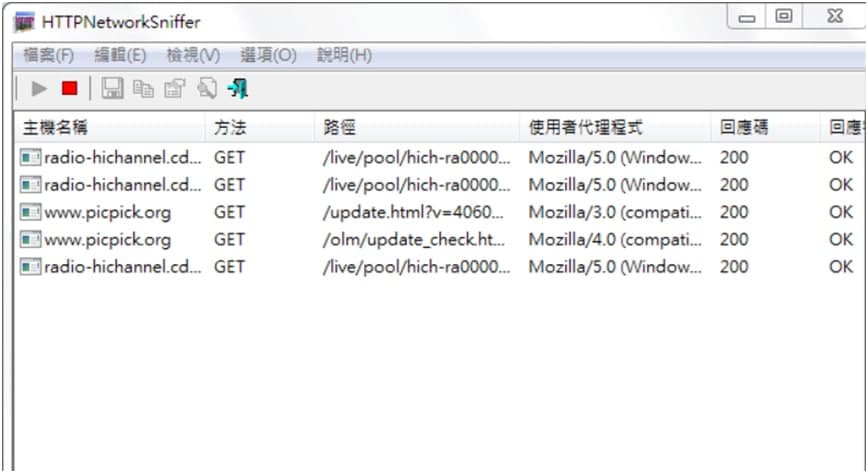Click the exit door toolbar icon
The image size is (868, 473).
point(238,89)
